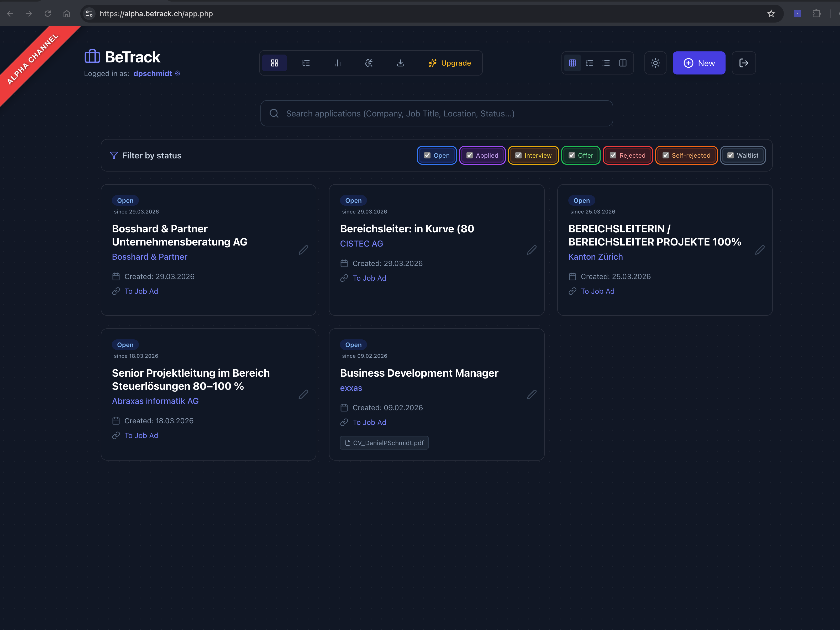Click the Upgrade menu item
840x630 pixels.
[450, 63]
